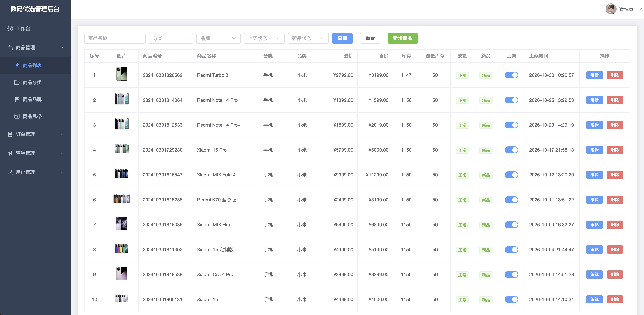Go to 工作台 in the sidebar

pos(35,28)
